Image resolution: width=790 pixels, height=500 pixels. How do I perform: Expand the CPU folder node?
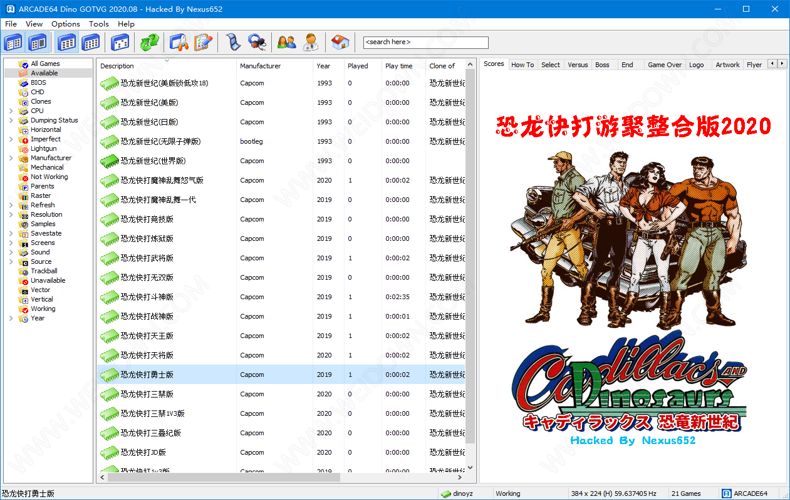(x=11, y=111)
